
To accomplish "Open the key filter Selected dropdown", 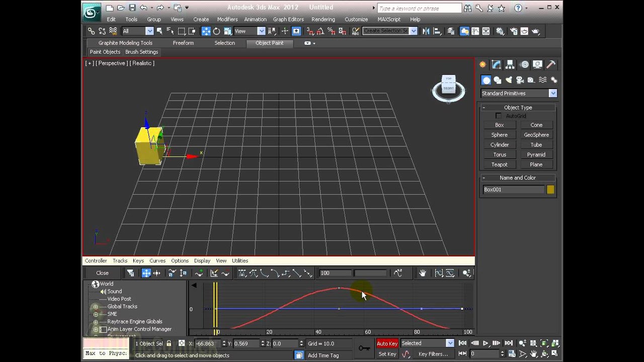I will click(x=427, y=343).
